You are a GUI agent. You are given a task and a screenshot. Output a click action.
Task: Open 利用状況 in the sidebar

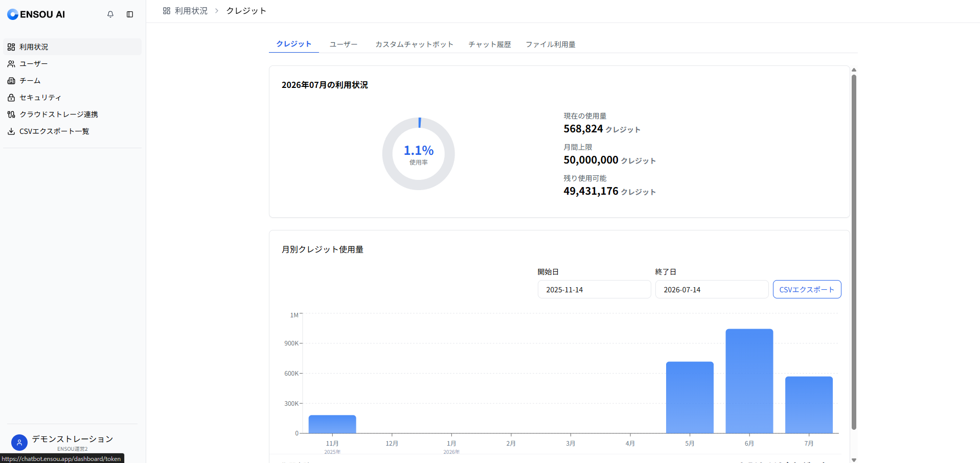[72, 47]
